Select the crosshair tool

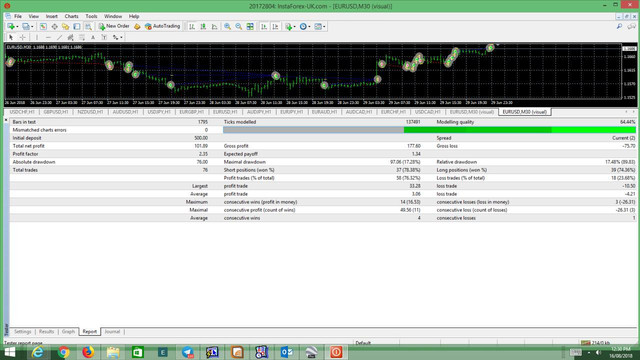[22, 38]
